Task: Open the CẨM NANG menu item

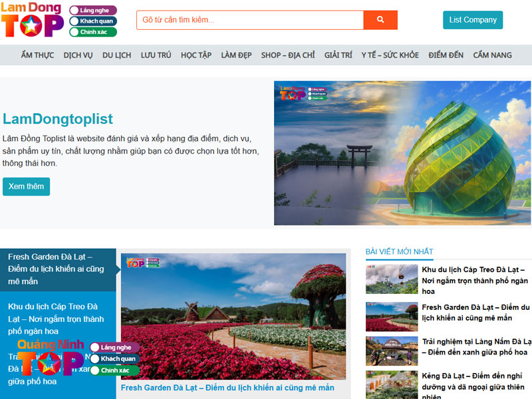Action: point(492,55)
